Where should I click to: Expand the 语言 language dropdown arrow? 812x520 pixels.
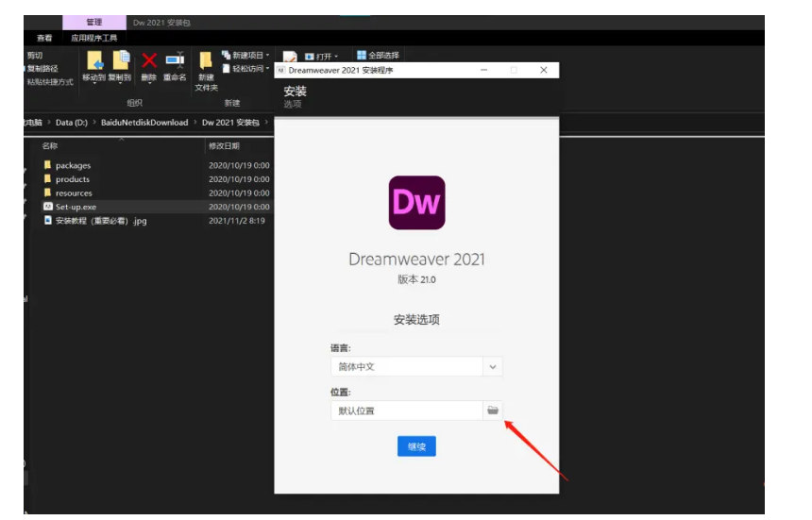click(493, 366)
